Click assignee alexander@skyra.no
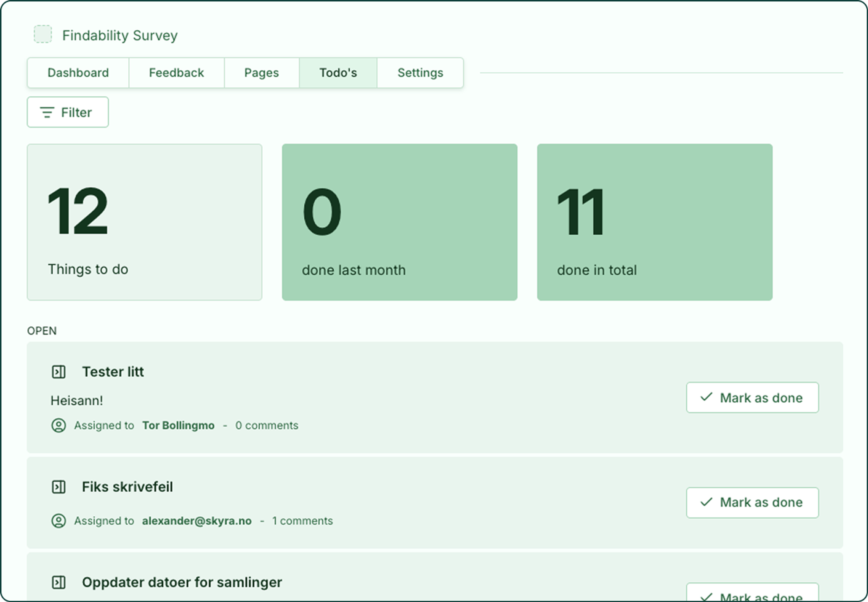The image size is (868, 602). 197,521
